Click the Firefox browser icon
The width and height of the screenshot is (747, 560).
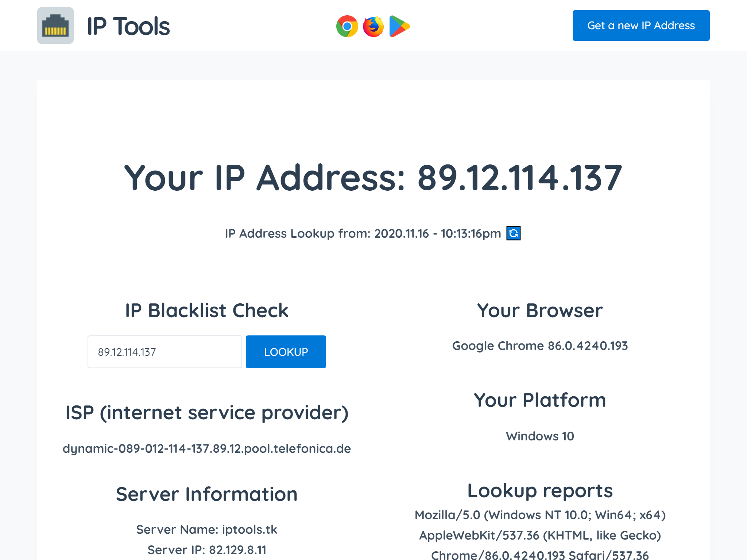point(373,26)
